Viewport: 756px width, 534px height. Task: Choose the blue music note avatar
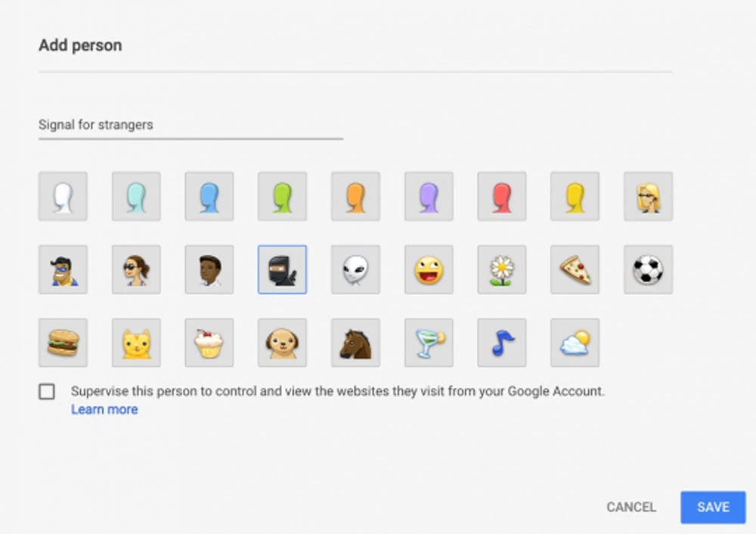pyautogui.click(x=502, y=343)
